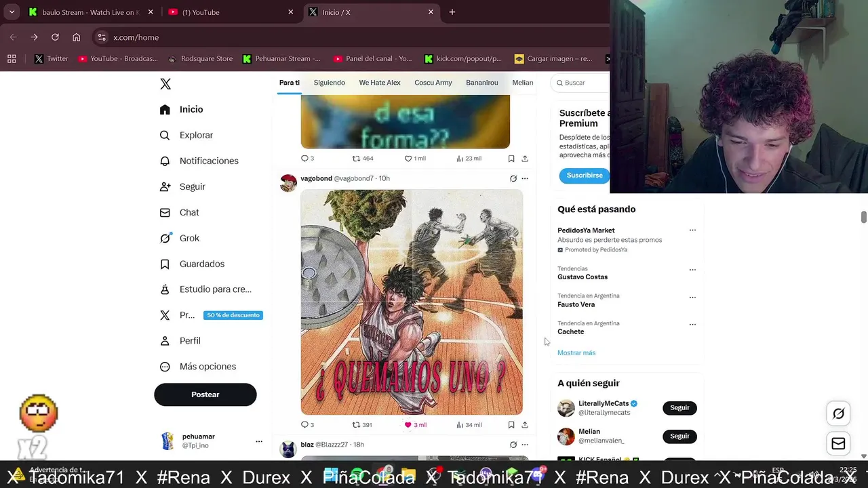Click Mostrar más under trends

576,352
